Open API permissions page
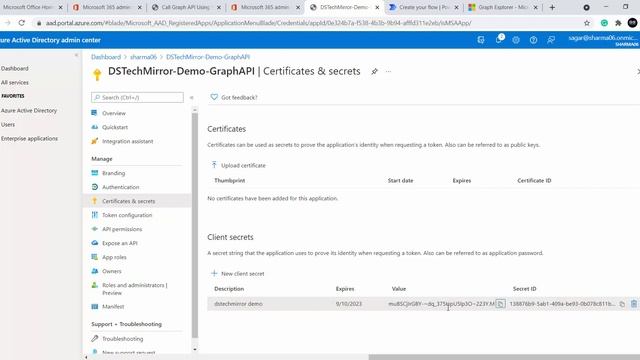Screen dimensions: 640x360 122,229
